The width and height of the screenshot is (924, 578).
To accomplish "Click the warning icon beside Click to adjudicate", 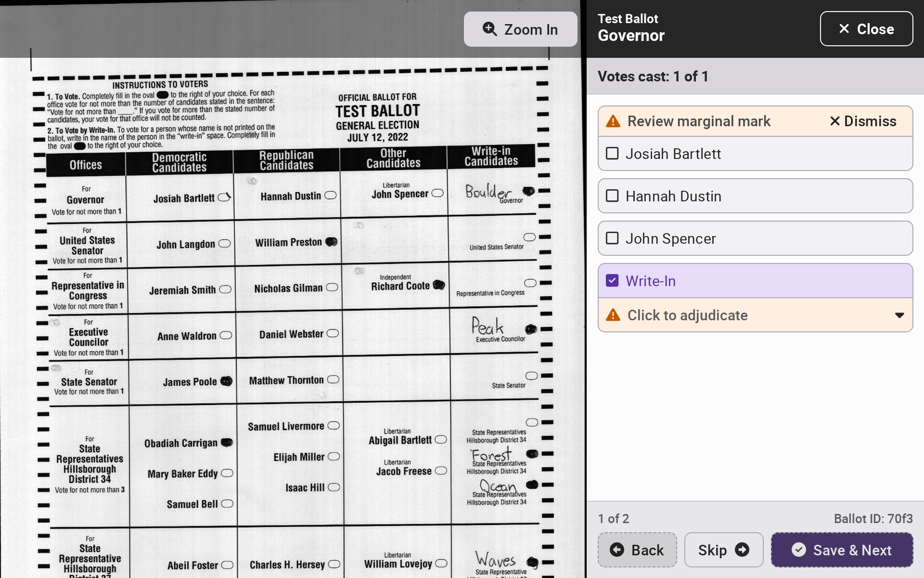I will [x=613, y=315].
